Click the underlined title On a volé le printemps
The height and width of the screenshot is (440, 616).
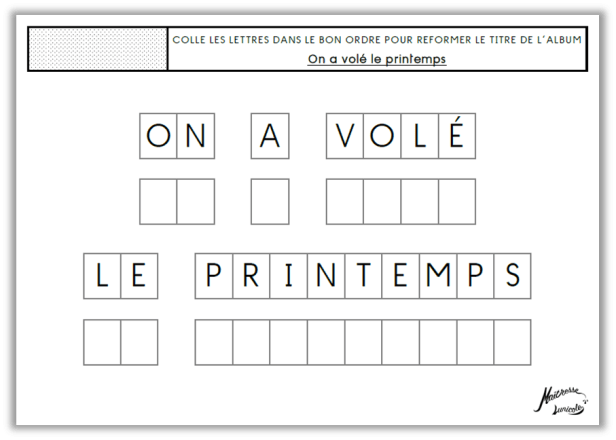[x=376, y=59]
